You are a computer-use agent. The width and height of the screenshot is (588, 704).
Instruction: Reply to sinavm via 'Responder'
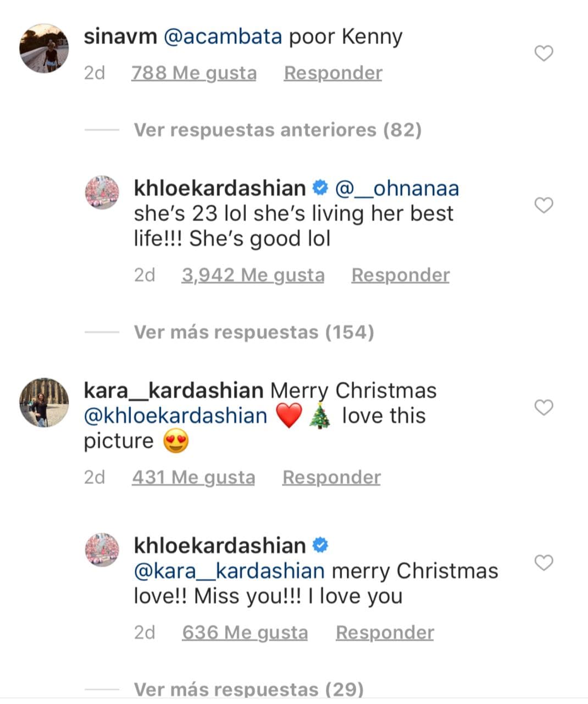pos(332,72)
